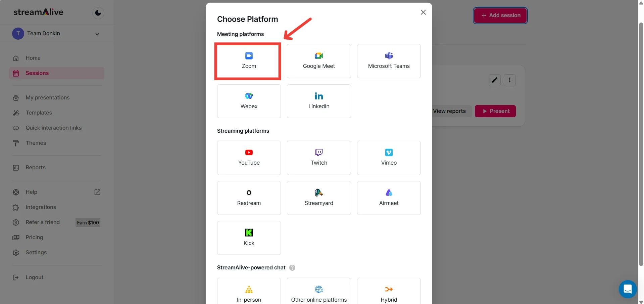Click the streamAlive logo

pos(38,12)
